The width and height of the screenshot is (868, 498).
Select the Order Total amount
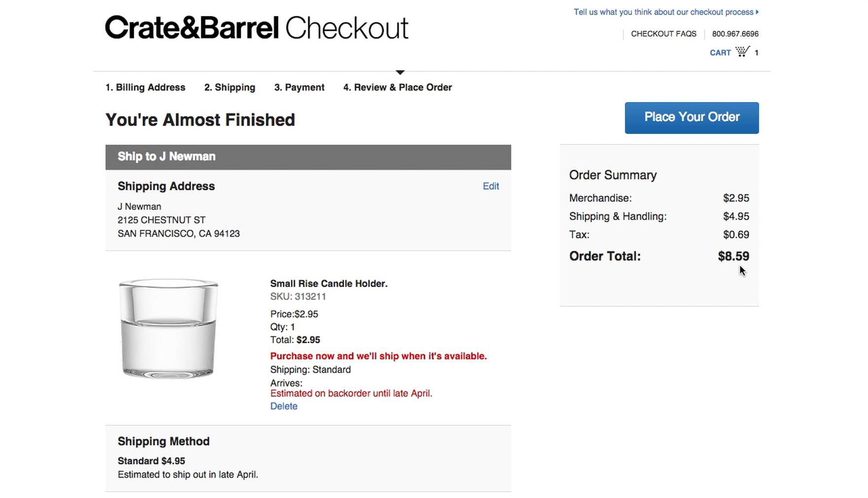(734, 256)
